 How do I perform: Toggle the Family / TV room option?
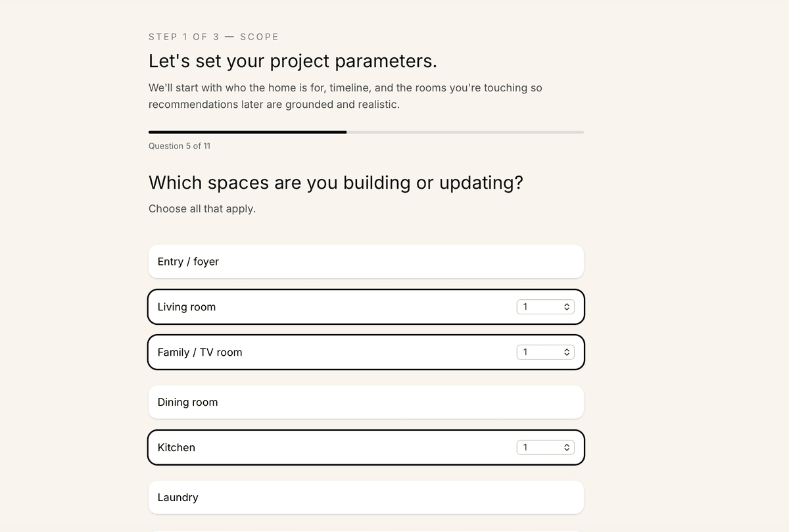click(x=329, y=352)
